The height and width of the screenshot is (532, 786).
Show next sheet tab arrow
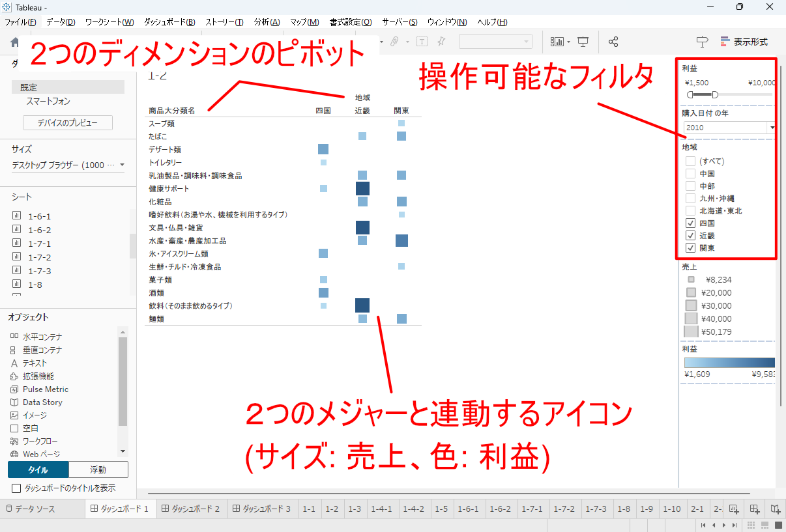tap(724, 525)
